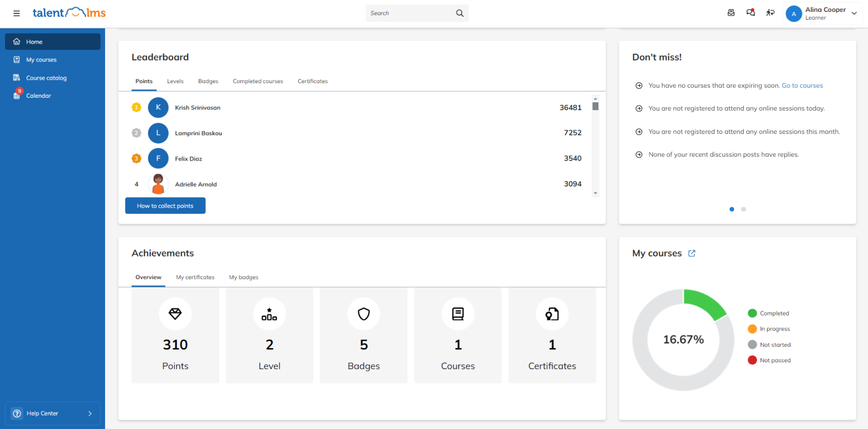This screenshot has width=868, height=429.
Task: Open the search magnifier icon
Action: point(459,12)
